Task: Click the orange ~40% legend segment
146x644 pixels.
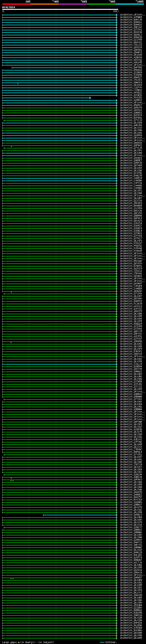Action: click(45, 4)
